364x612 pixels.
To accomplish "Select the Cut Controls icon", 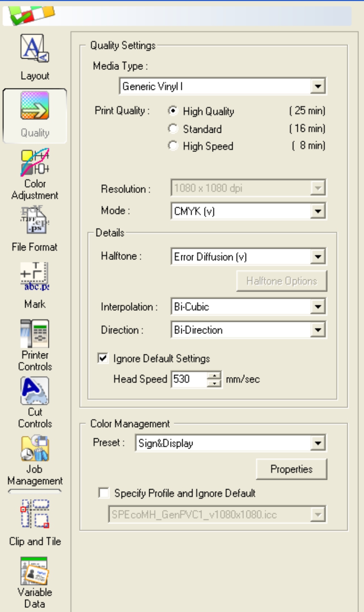I will 35,391.
